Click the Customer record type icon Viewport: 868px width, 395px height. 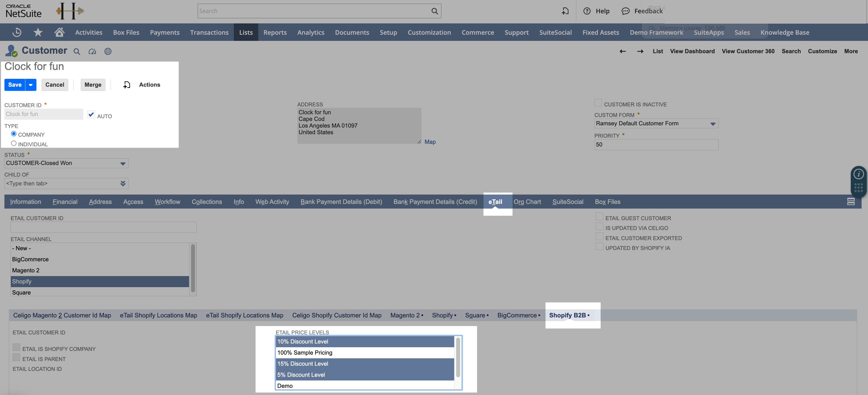11,51
